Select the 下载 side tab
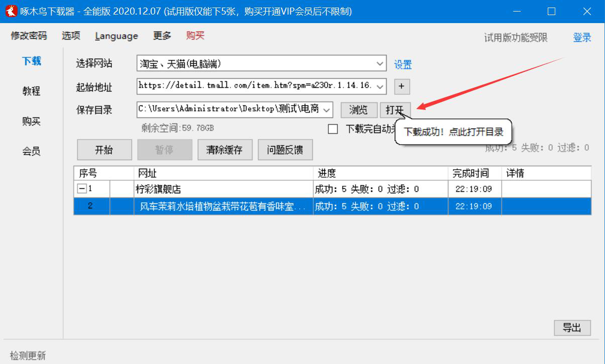Viewport: 605px width, 364px height. 32,61
